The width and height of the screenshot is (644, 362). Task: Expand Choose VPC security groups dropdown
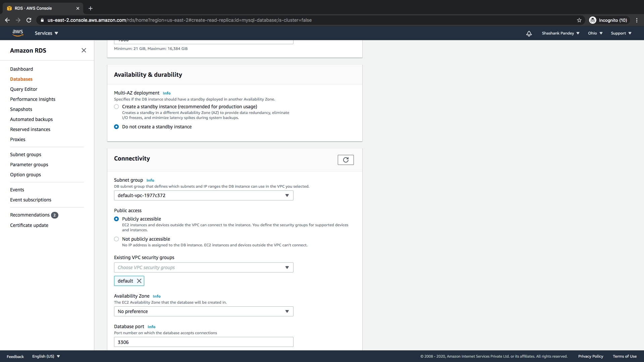click(203, 267)
